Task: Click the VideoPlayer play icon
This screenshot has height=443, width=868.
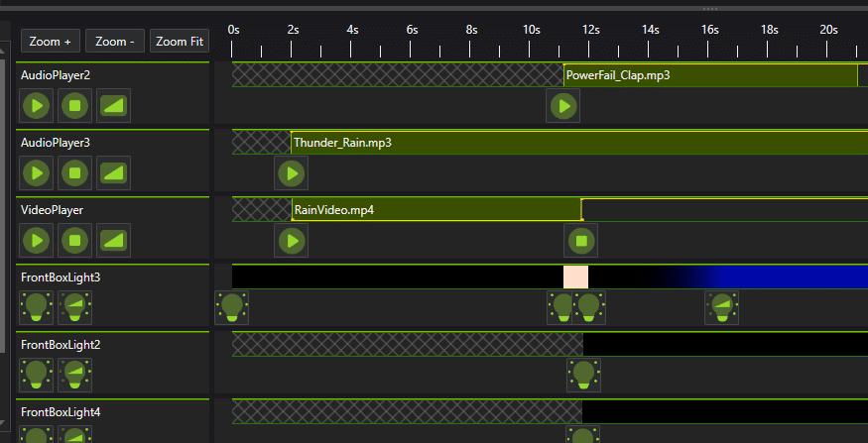Action: 37,240
